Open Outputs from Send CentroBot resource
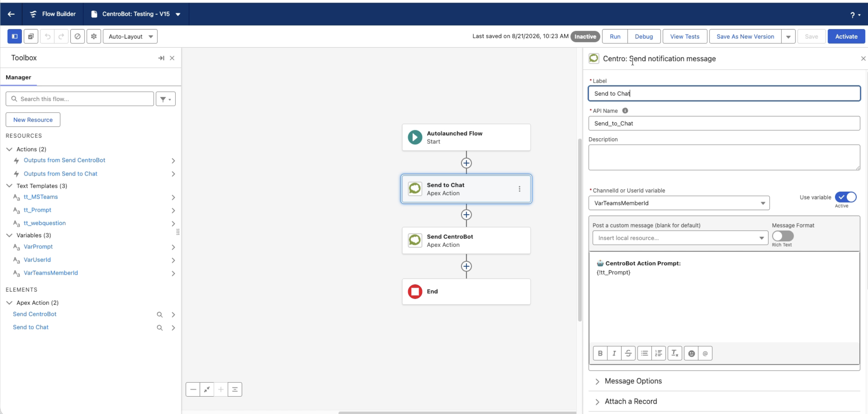The height and width of the screenshot is (414, 868). point(64,160)
